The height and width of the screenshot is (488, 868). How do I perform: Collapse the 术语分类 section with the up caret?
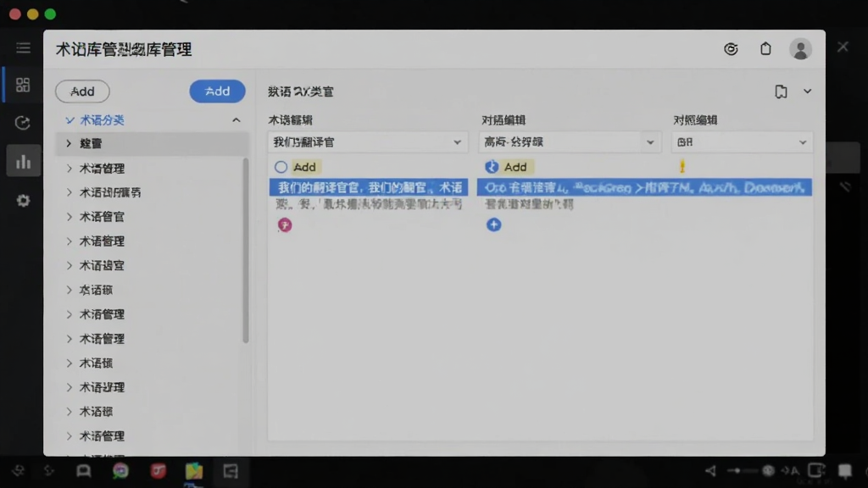click(x=236, y=120)
